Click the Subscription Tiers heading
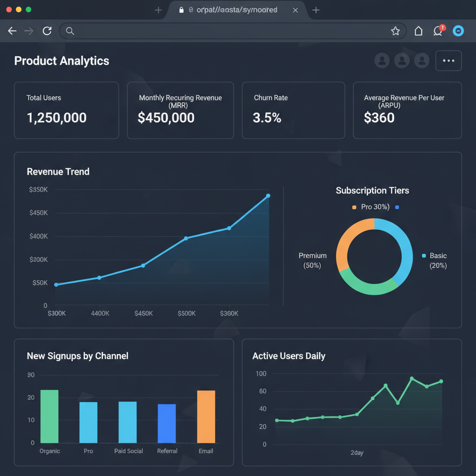The image size is (476, 476). coord(372,190)
